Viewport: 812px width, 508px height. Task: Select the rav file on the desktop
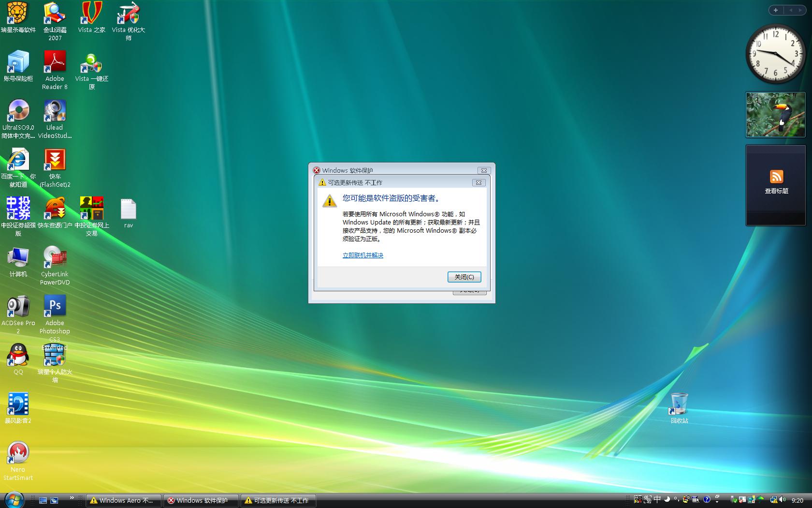coord(128,213)
